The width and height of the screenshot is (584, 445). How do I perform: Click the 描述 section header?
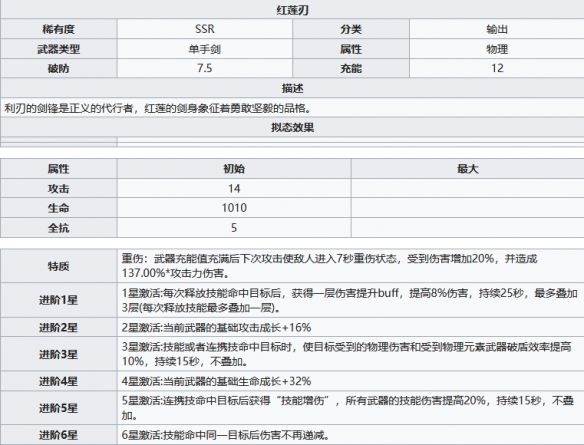pyautogui.click(x=292, y=88)
